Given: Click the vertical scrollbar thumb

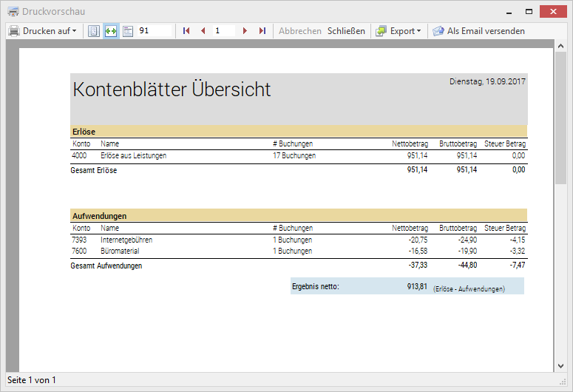Looking at the screenshot, I should [561, 118].
